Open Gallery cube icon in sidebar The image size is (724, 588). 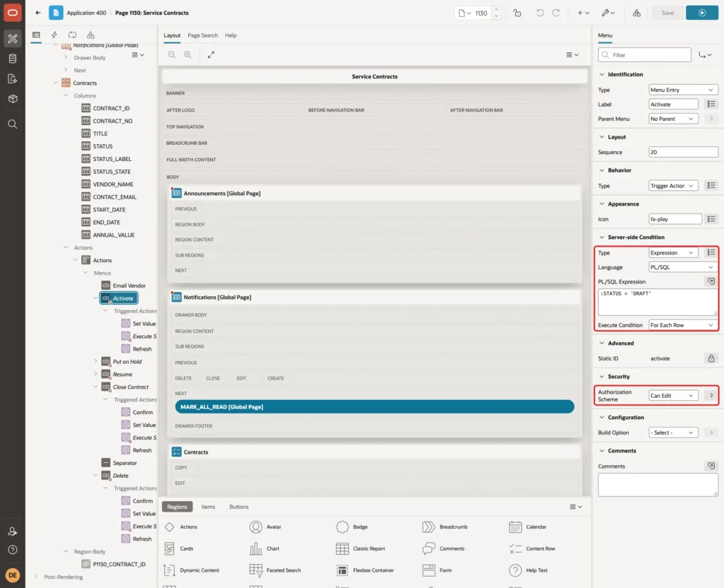point(13,99)
